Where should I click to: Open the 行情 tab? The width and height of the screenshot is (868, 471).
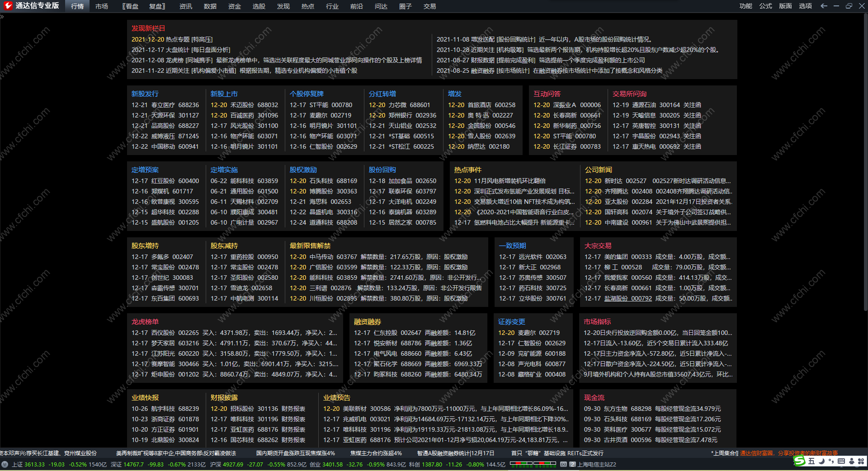pyautogui.click(x=77, y=6)
